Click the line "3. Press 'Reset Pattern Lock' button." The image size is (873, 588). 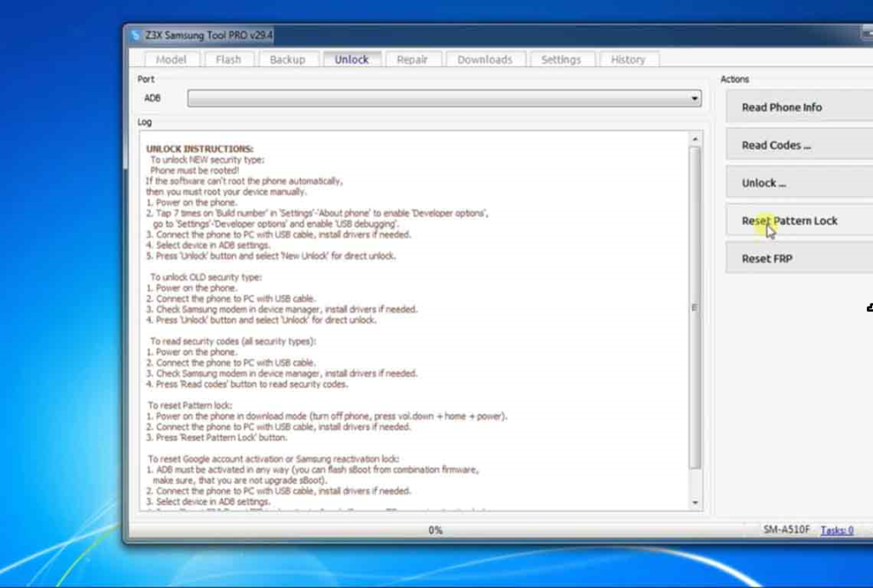point(217,437)
